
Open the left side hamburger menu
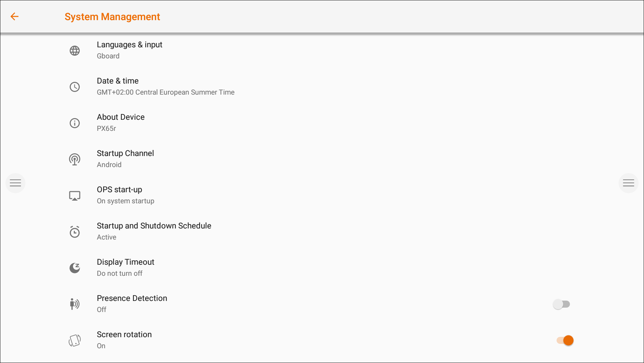(x=15, y=183)
